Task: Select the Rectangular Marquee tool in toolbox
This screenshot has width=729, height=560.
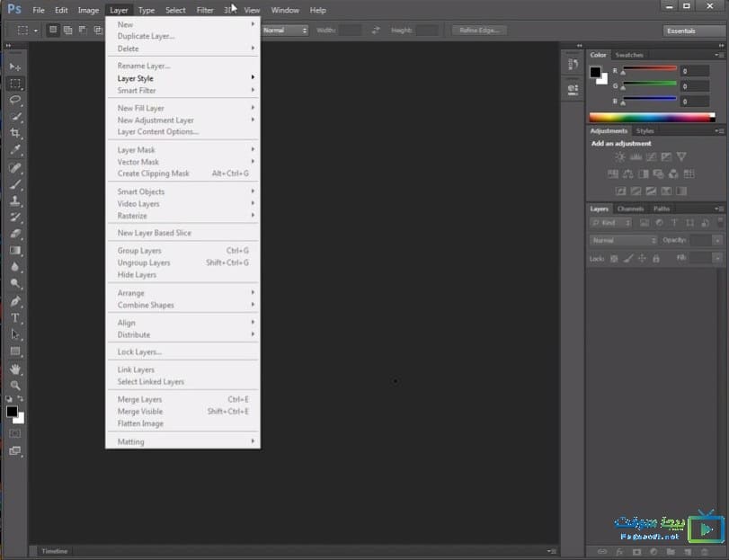Action: pyautogui.click(x=15, y=84)
